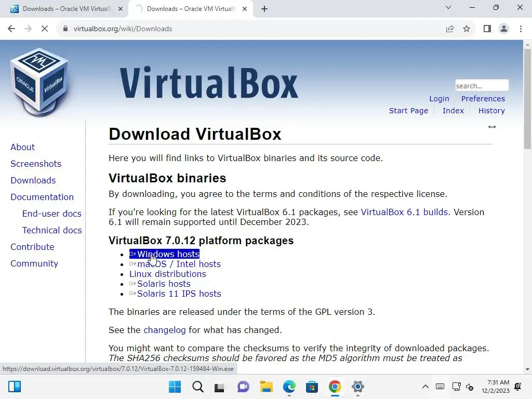Open the tab search dropdown chevron
Image resolution: width=532 pixels, height=399 pixels.
pyautogui.click(x=448, y=7)
